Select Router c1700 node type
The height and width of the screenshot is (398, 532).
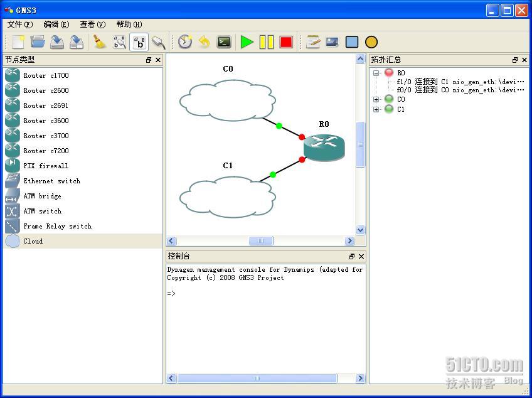click(x=83, y=75)
